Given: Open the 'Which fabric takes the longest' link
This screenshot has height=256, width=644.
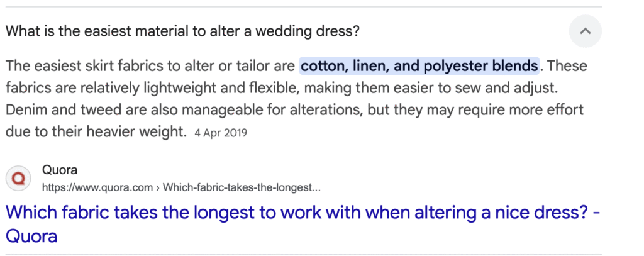Looking at the screenshot, I should [303, 213].
